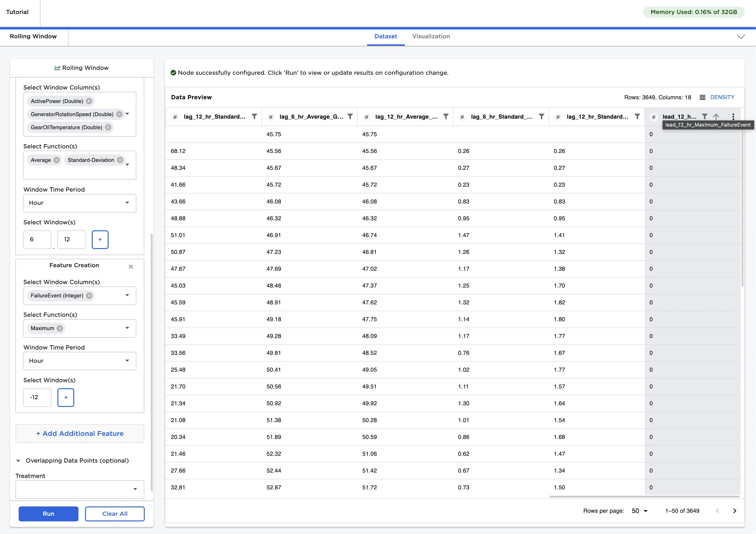This screenshot has width=756, height=534.
Task: Go to next page of data preview
Action: click(x=735, y=511)
